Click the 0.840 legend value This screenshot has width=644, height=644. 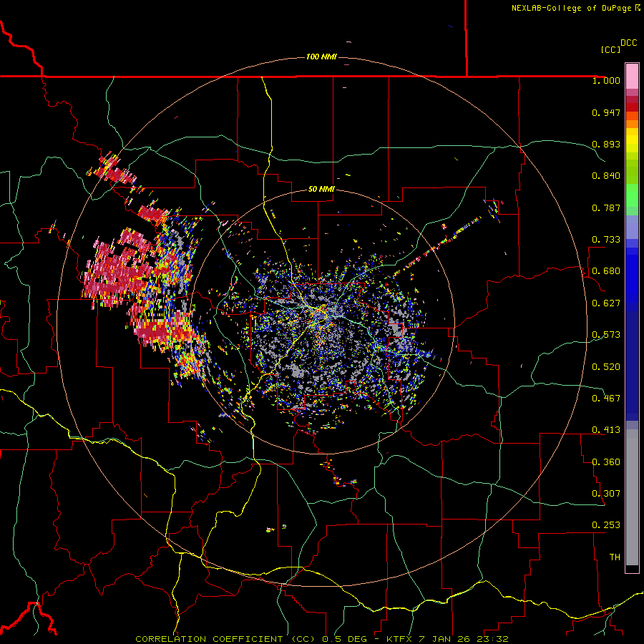[606, 176]
